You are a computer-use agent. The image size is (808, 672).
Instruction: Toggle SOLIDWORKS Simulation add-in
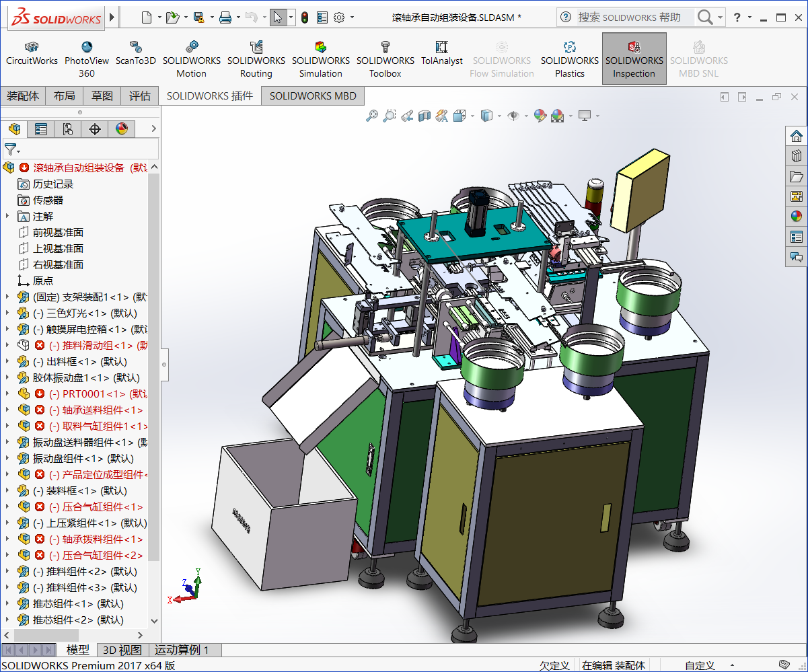click(321, 59)
